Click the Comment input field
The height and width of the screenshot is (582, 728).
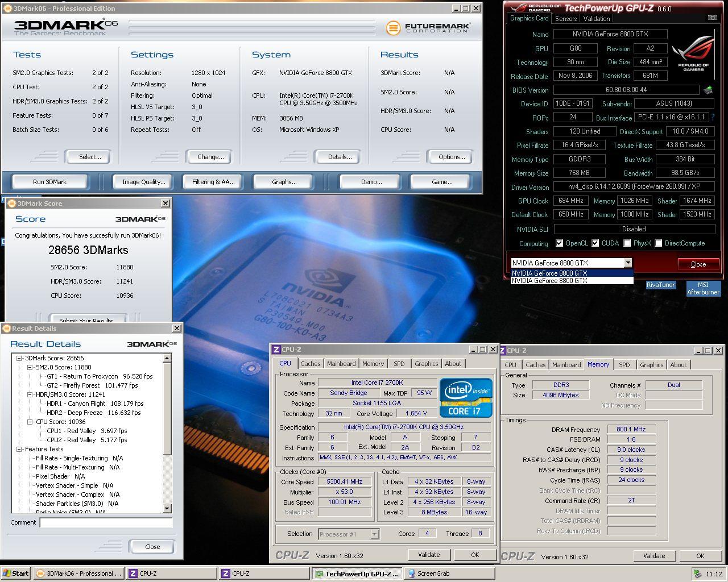106,522
